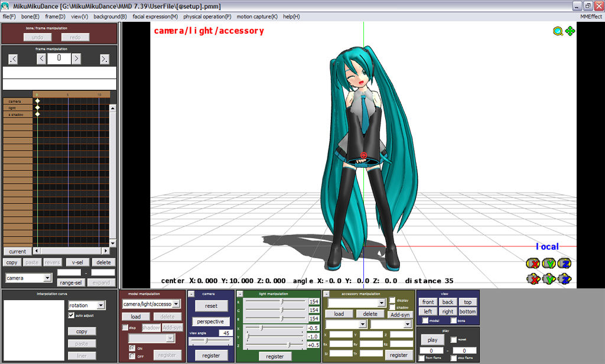Image resolution: width=605 pixels, height=364 pixels.
Task: Click the frame number input field
Action: tap(59, 58)
